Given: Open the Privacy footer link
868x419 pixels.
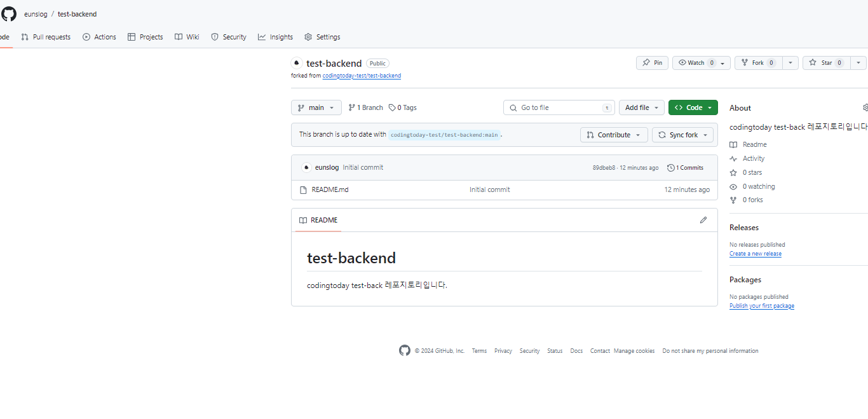Looking at the screenshot, I should coord(503,351).
